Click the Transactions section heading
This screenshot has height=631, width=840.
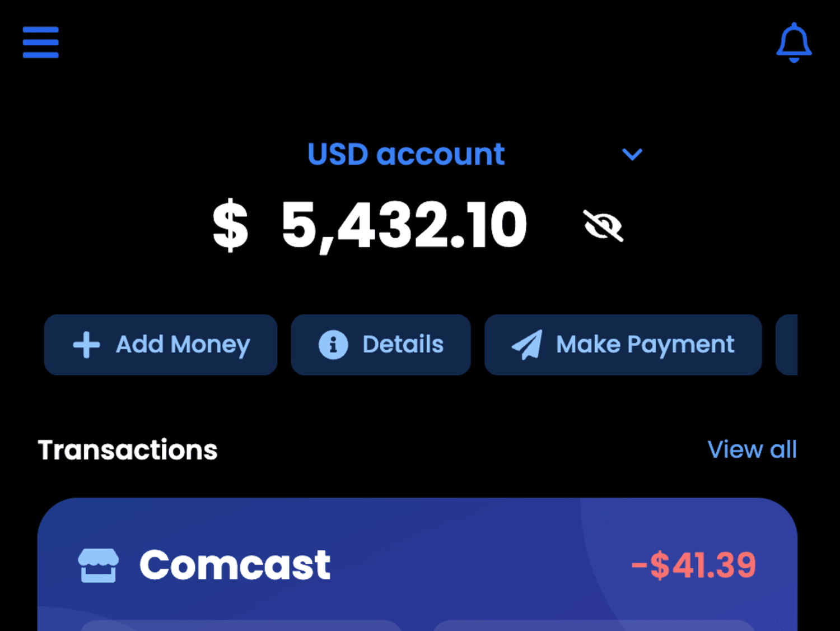coord(128,450)
